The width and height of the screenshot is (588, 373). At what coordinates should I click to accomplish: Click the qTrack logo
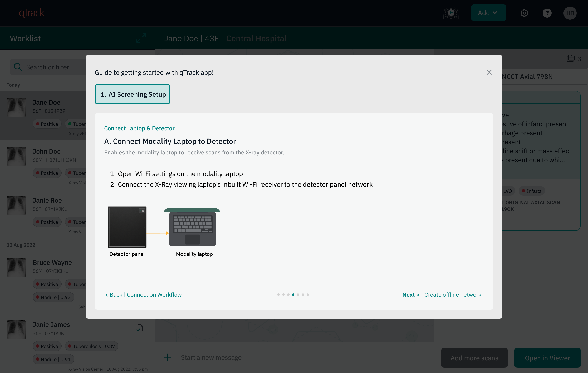(x=32, y=13)
